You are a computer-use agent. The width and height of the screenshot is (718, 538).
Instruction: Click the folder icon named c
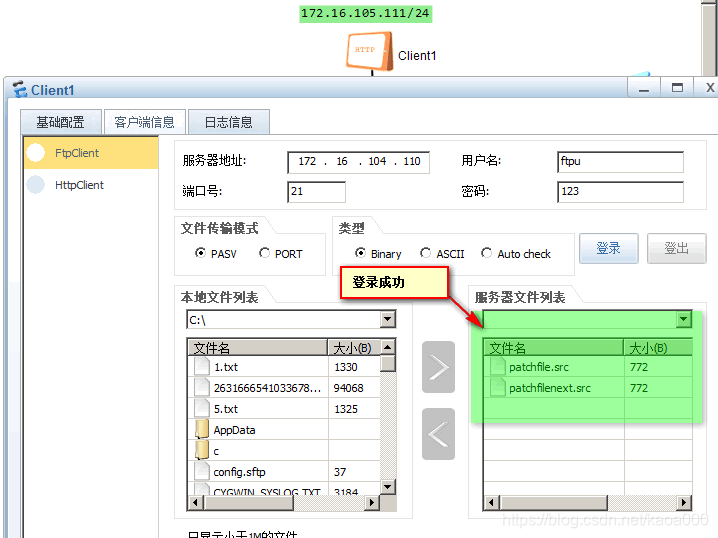pos(201,451)
